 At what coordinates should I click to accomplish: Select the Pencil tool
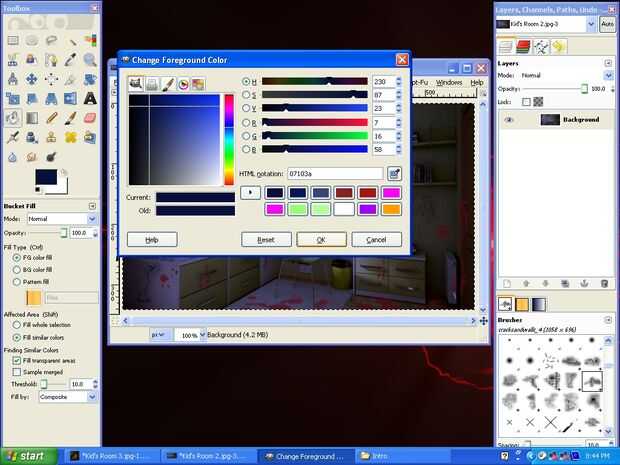pos(51,117)
